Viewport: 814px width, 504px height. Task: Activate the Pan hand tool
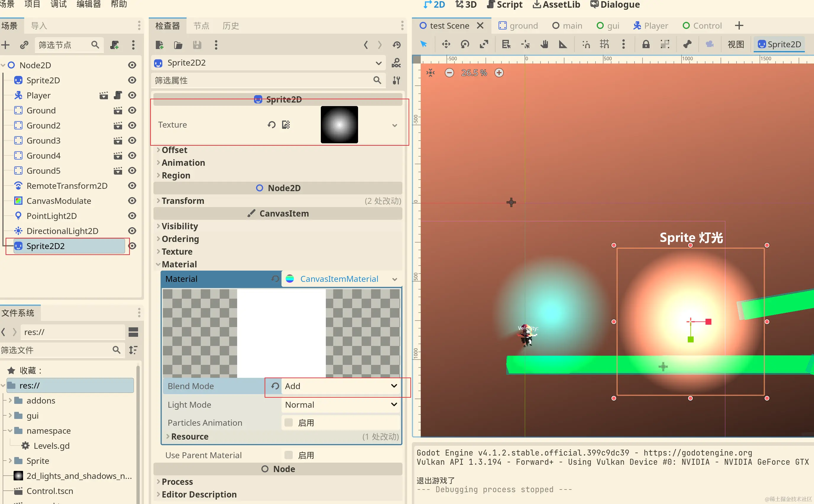click(x=544, y=44)
